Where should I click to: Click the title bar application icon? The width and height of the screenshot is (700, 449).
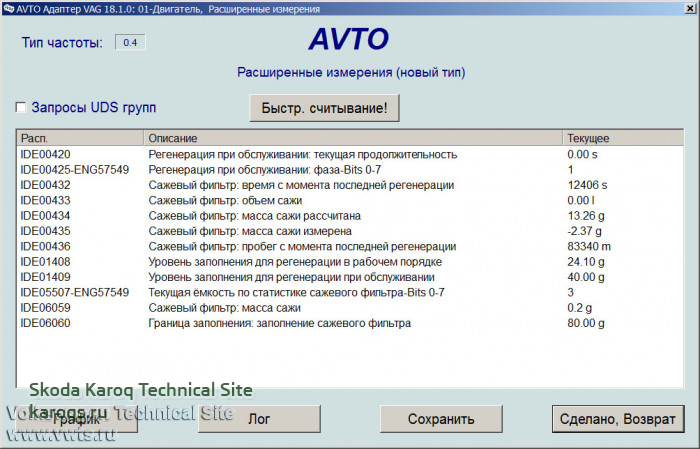click(x=8, y=8)
